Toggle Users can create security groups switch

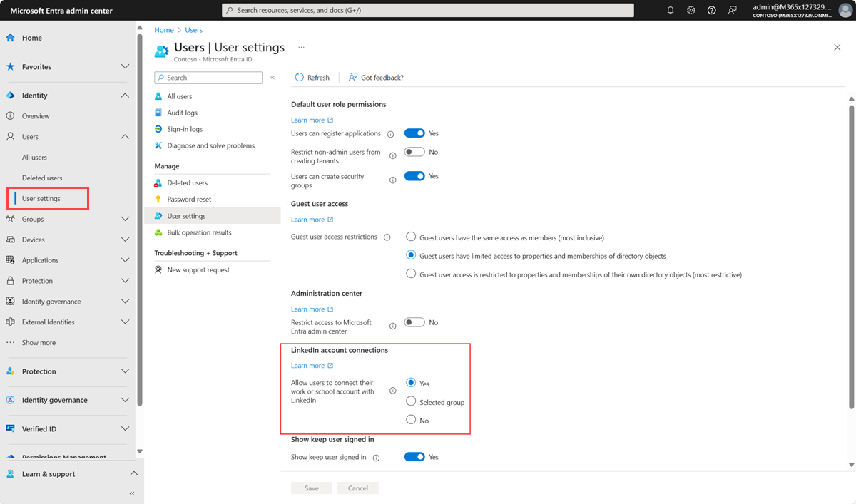pyautogui.click(x=414, y=176)
